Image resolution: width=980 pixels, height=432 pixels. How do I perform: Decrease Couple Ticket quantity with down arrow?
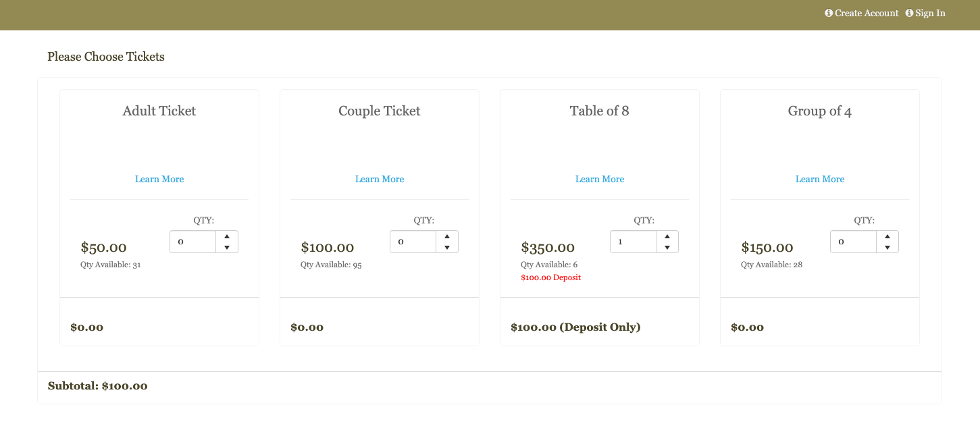[447, 248]
